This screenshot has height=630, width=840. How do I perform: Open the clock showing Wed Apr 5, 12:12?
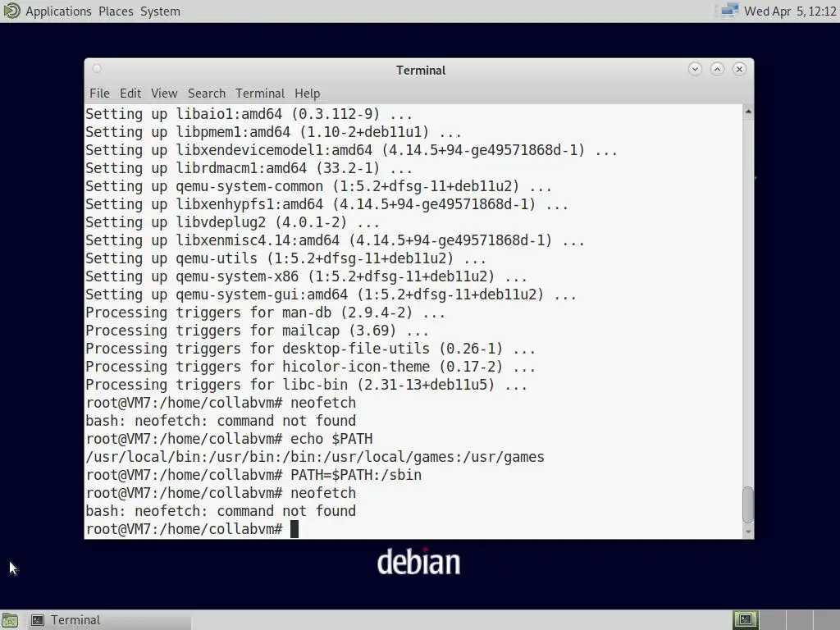click(790, 11)
